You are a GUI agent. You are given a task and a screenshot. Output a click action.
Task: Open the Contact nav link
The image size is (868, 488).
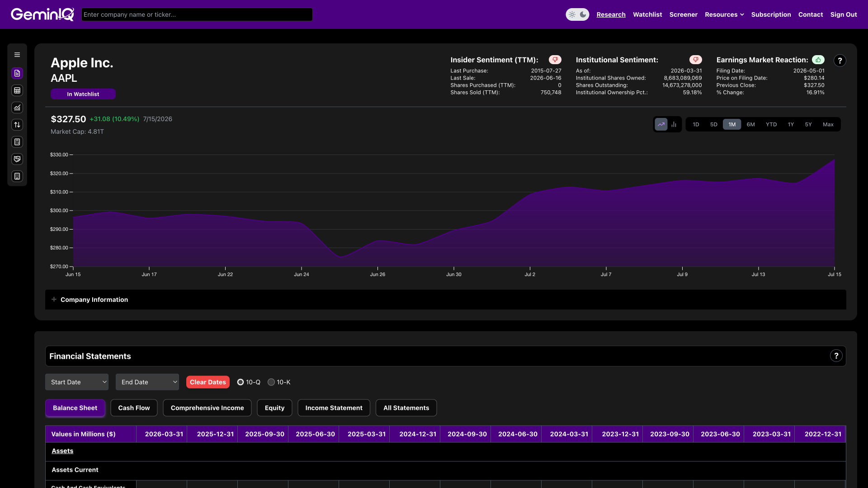810,14
